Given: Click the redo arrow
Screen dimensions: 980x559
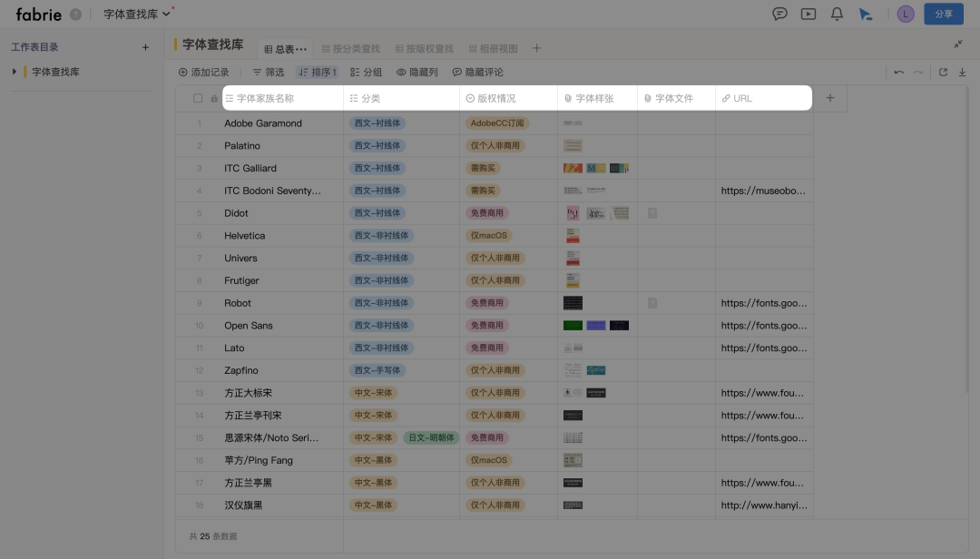Looking at the screenshot, I should pyautogui.click(x=917, y=73).
